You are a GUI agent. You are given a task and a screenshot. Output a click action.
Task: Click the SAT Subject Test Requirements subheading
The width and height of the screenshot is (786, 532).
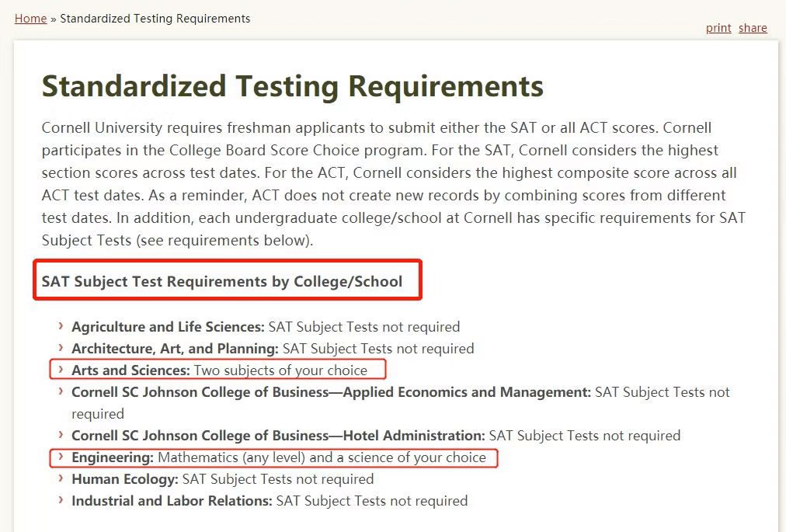[222, 281]
